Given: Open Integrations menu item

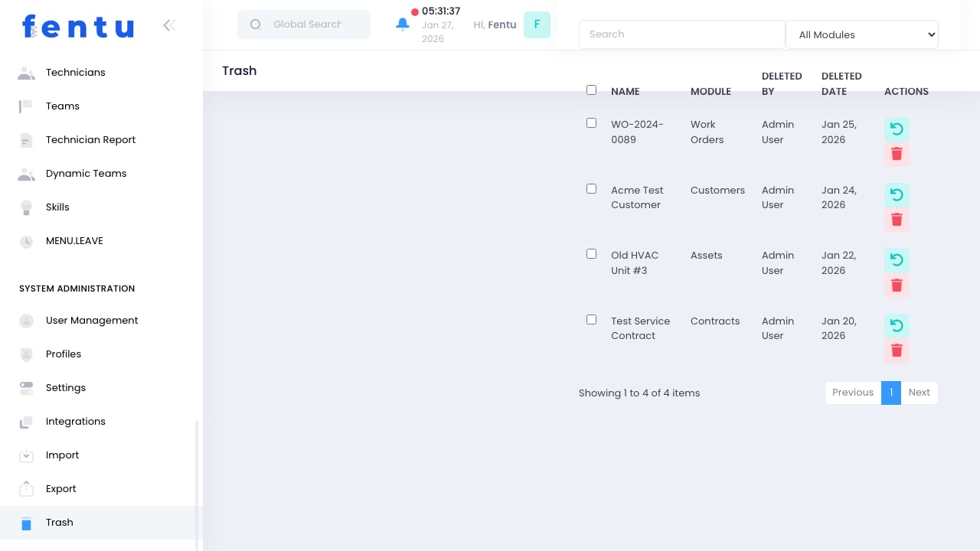Looking at the screenshot, I should coord(101,422).
